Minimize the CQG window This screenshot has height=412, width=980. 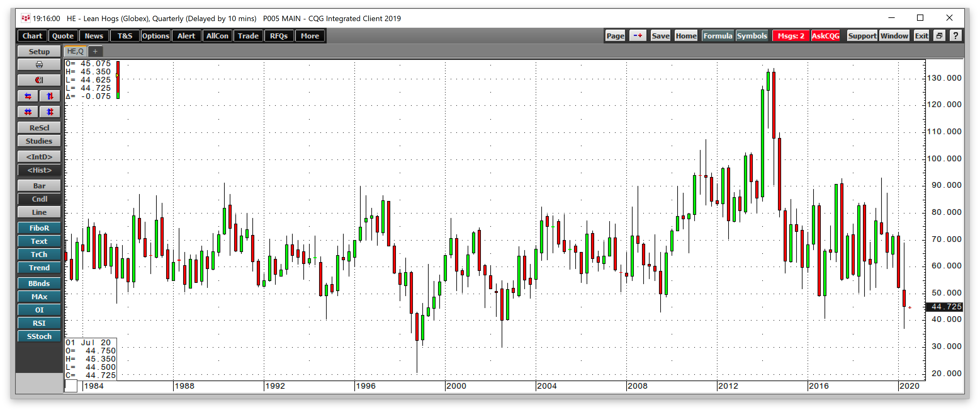pyautogui.click(x=891, y=18)
